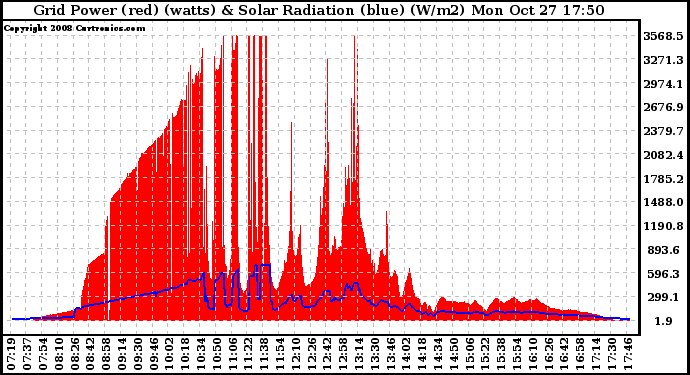Click the 1488.0 y-axis label
The width and height of the screenshot is (690, 375).
(x=663, y=202)
